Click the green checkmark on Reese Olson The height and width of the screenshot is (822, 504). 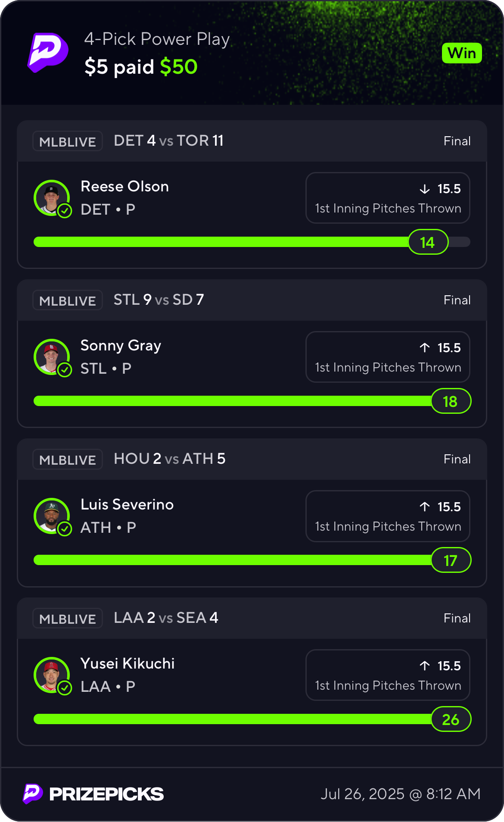point(65,211)
